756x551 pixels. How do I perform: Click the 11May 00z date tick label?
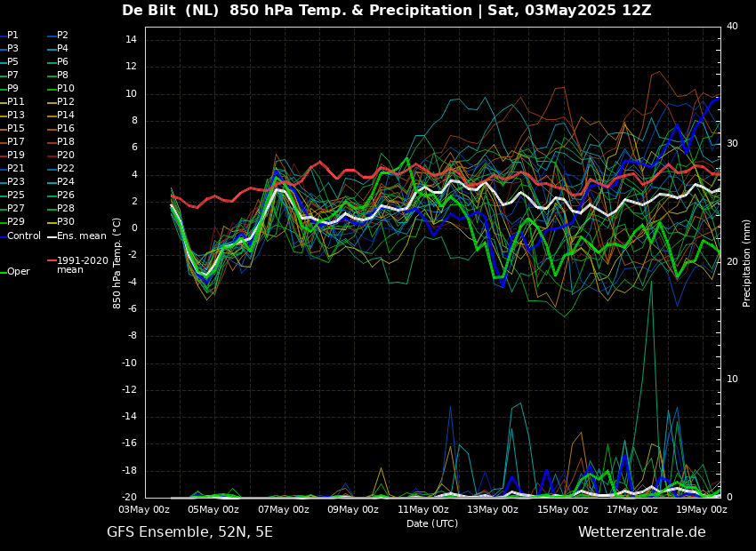[423, 510]
